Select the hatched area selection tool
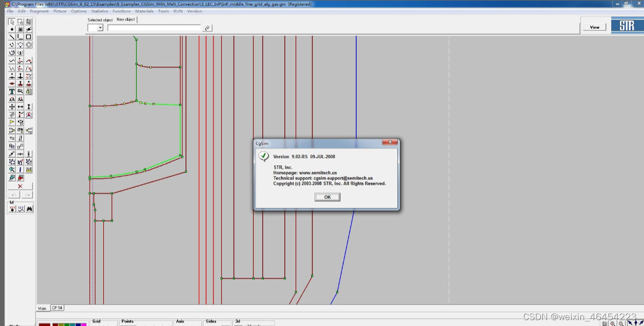644x326 pixels. [x=29, y=22]
